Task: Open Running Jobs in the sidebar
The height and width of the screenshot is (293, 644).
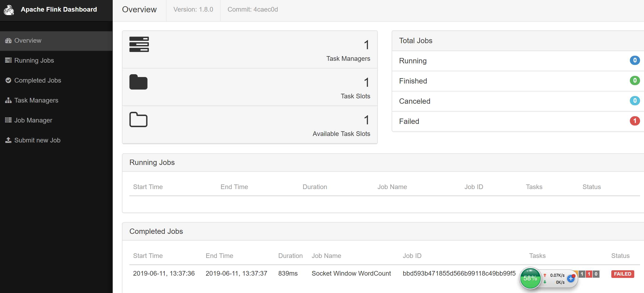Action: [56, 61]
